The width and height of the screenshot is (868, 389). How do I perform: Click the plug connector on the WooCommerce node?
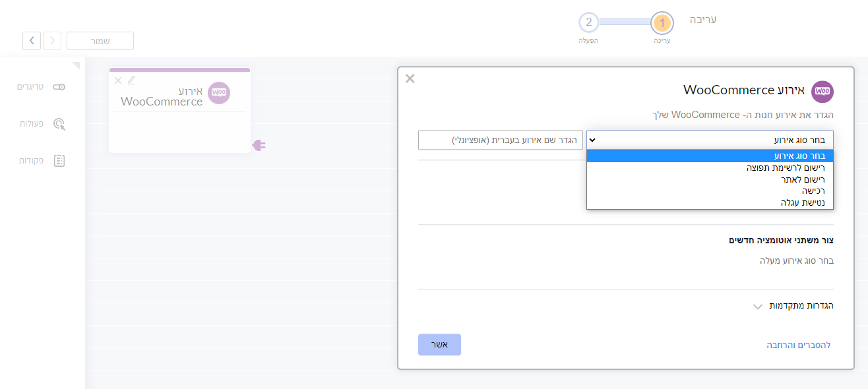click(259, 145)
